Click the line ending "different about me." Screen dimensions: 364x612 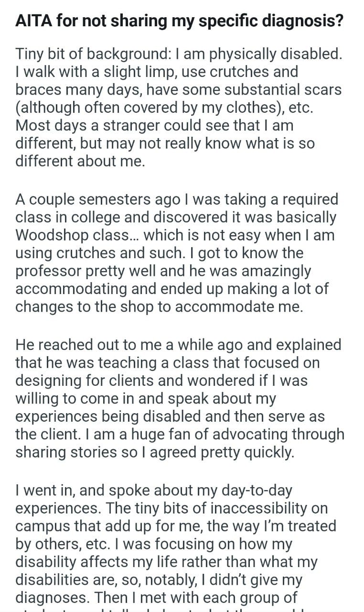tap(80, 161)
